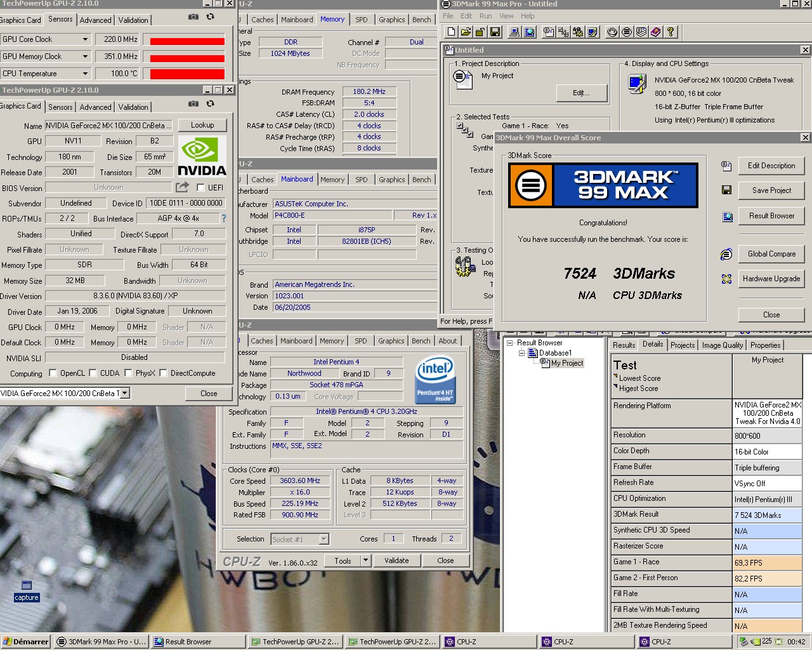Open the capture desktop icon
Viewport: 812px width, 650px height.
point(26,590)
